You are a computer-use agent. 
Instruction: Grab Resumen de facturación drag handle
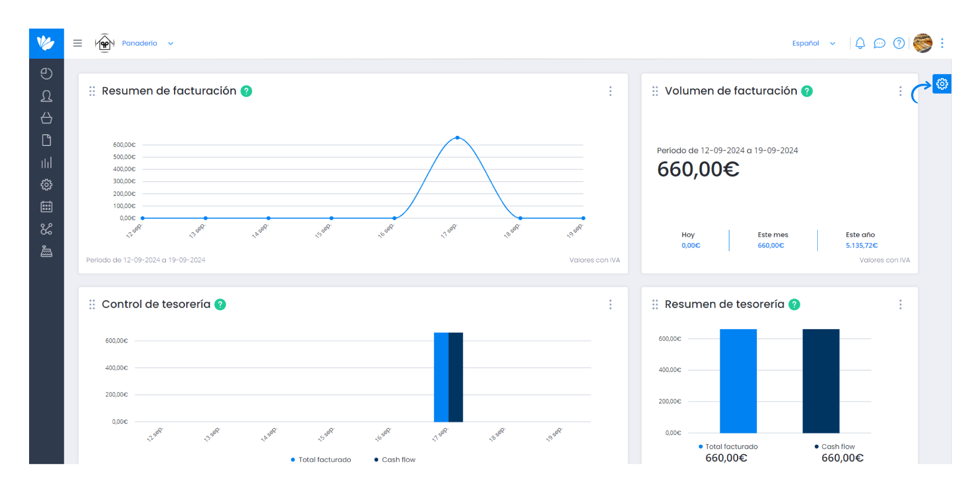pyautogui.click(x=92, y=91)
